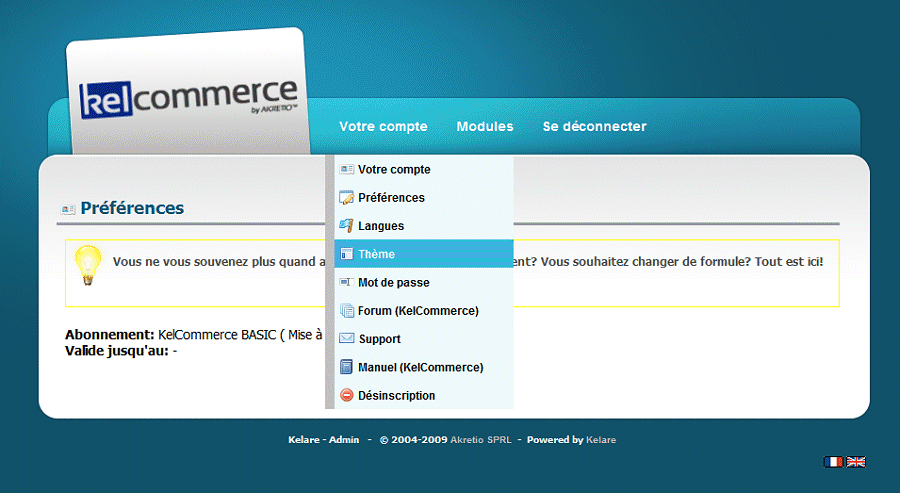This screenshot has height=493, width=900.
Task: Click the Votre compte icon in dropdown
Action: pyautogui.click(x=347, y=170)
